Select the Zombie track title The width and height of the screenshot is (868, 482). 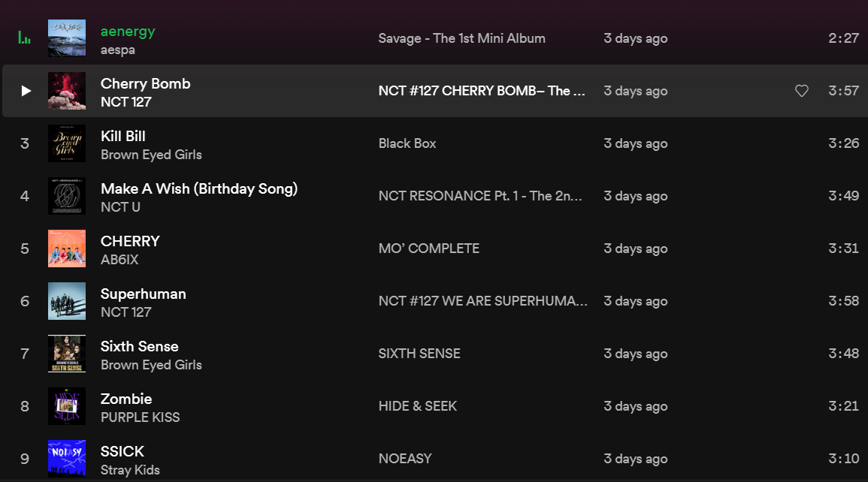pos(126,399)
